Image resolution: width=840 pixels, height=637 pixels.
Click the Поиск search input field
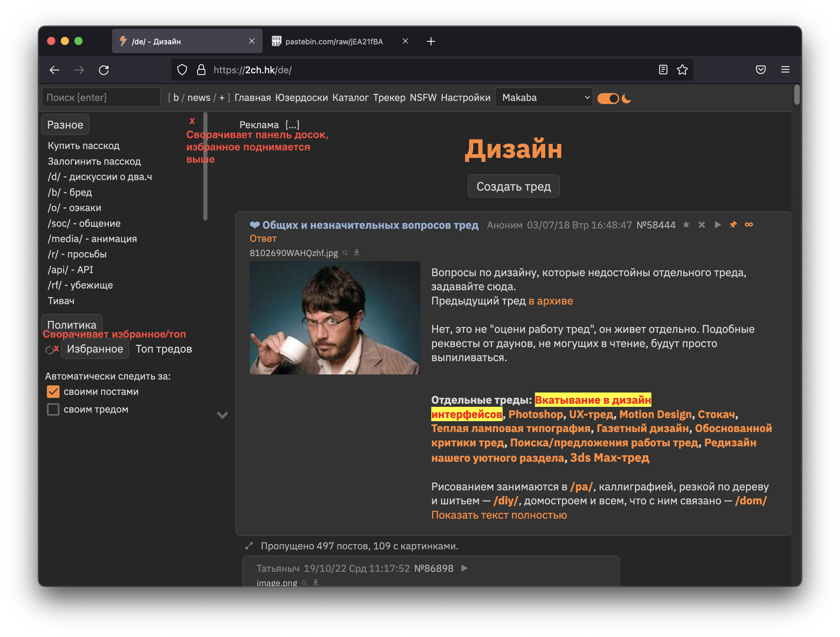(101, 98)
